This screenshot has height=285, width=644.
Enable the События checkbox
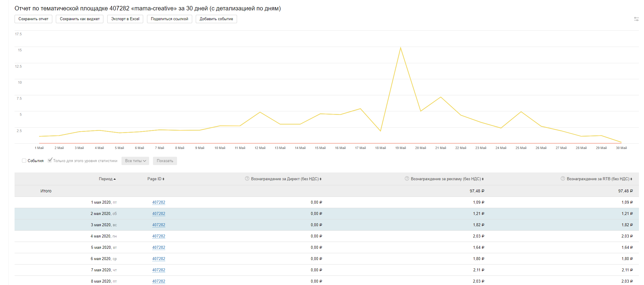pyautogui.click(x=24, y=161)
